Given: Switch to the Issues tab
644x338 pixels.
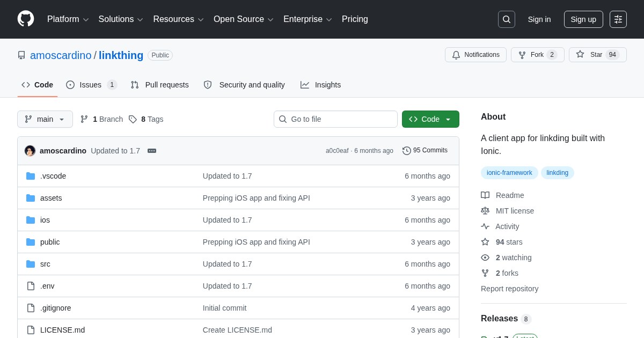Looking at the screenshot, I should 91,85.
